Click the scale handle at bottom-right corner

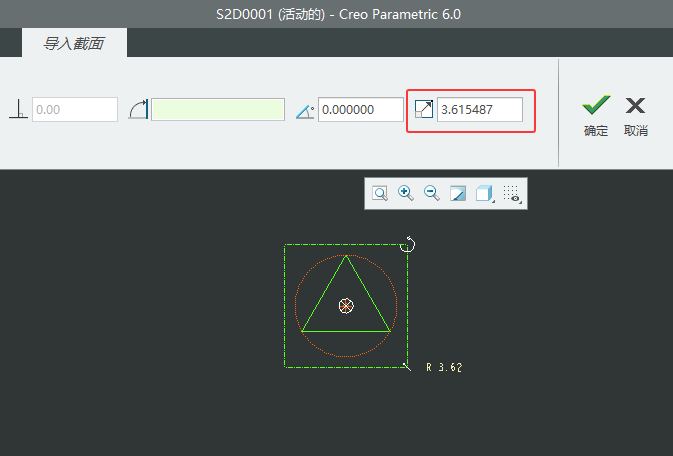(x=407, y=367)
